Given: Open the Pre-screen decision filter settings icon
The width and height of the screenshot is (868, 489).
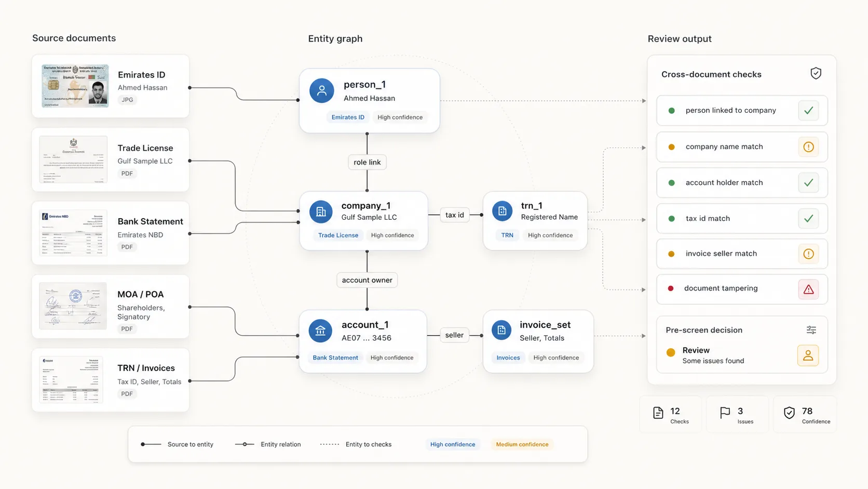Looking at the screenshot, I should coord(811,330).
